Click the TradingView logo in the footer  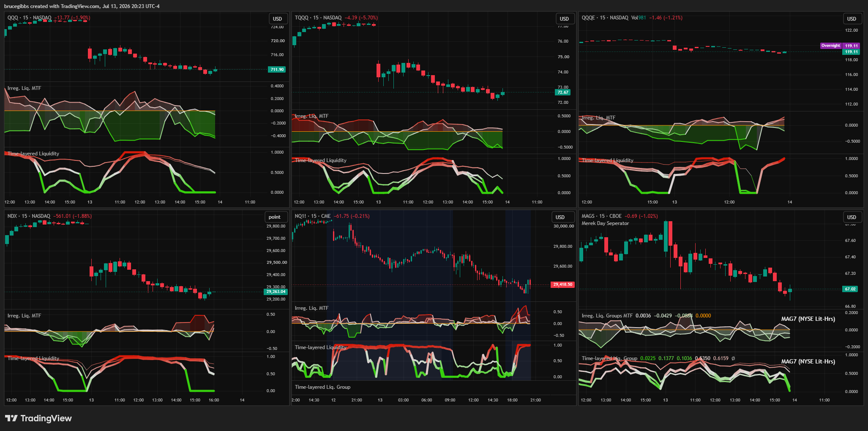[38, 418]
